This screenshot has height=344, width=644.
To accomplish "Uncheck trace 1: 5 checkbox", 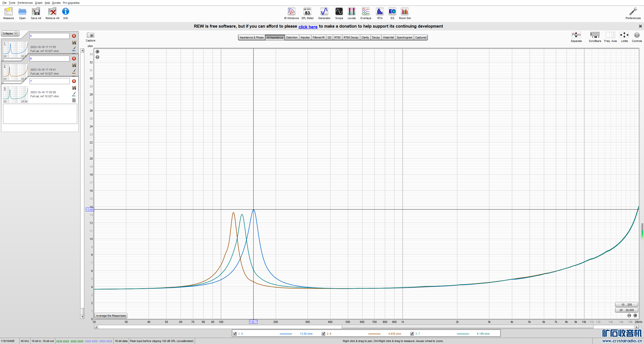I will pos(235,334).
